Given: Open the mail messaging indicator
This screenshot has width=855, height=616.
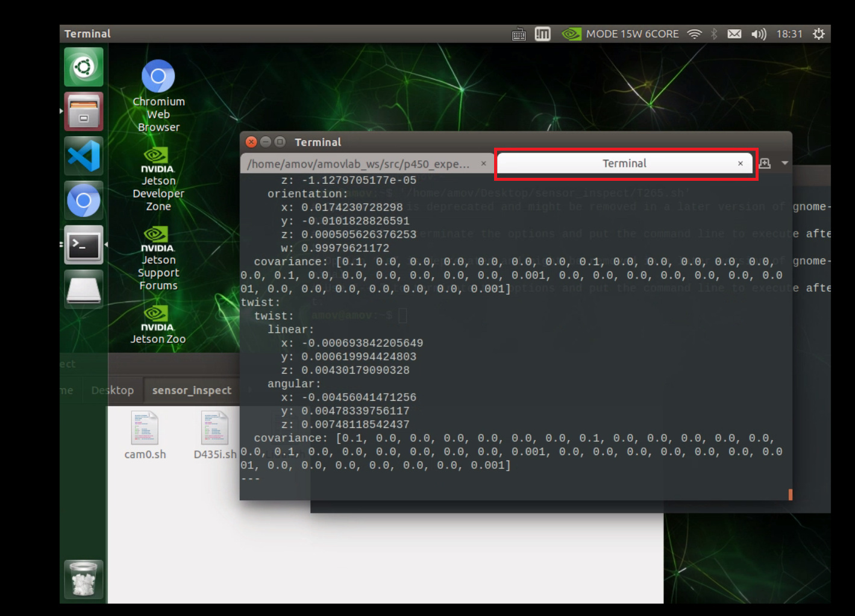Looking at the screenshot, I should tap(734, 34).
